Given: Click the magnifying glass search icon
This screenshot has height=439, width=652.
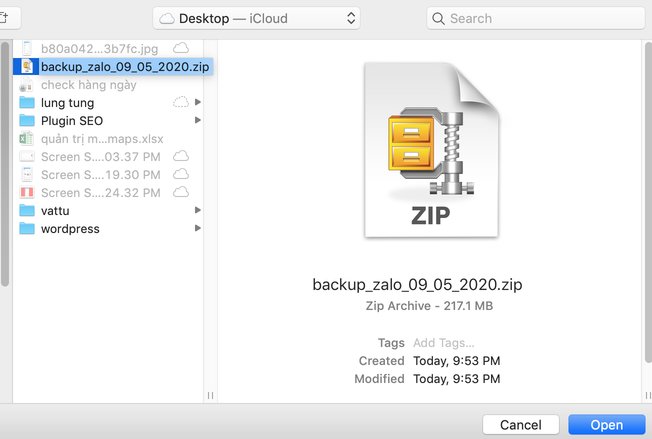Looking at the screenshot, I should [439, 18].
